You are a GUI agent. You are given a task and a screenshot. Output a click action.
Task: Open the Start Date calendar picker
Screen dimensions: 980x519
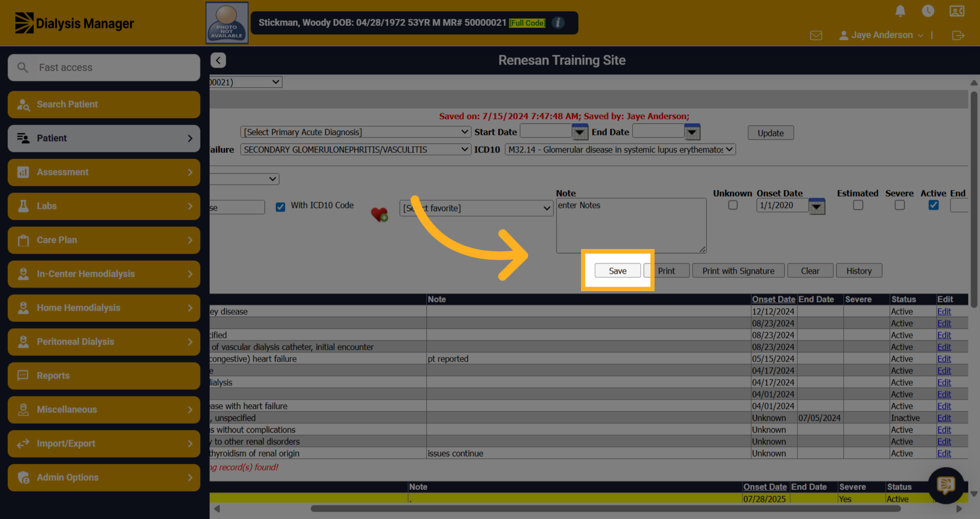click(580, 132)
